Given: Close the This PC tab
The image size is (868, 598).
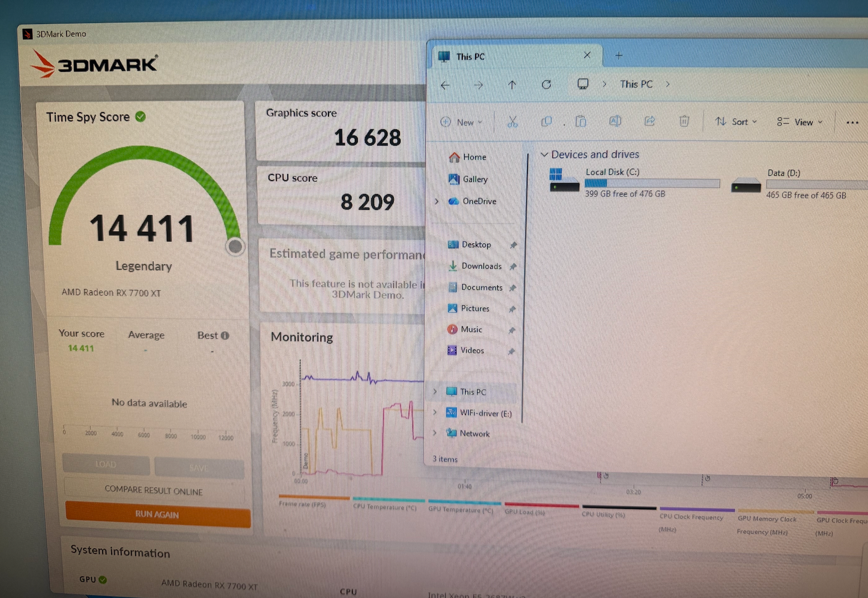Looking at the screenshot, I should [587, 55].
